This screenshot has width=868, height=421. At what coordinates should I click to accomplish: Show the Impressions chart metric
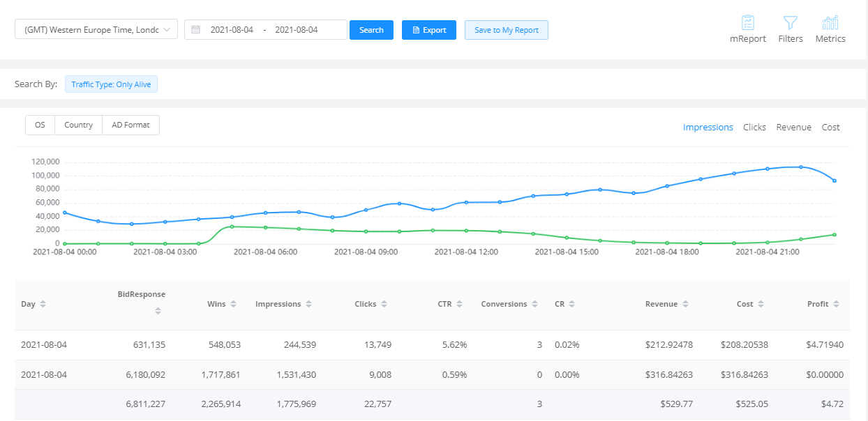(708, 127)
